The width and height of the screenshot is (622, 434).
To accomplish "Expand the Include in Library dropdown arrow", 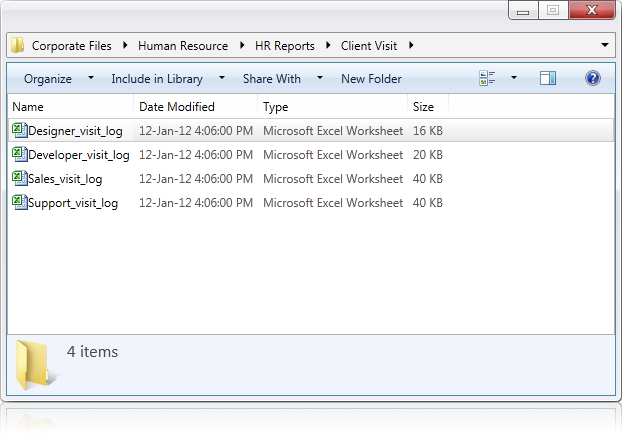I will [222, 78].
